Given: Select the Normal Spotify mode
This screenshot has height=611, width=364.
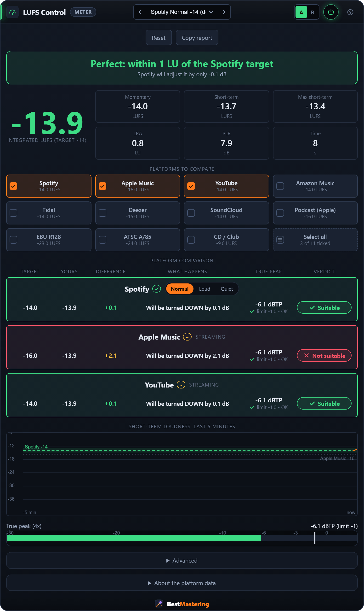Looking at the screenshot, I should (x=180, y=289).
